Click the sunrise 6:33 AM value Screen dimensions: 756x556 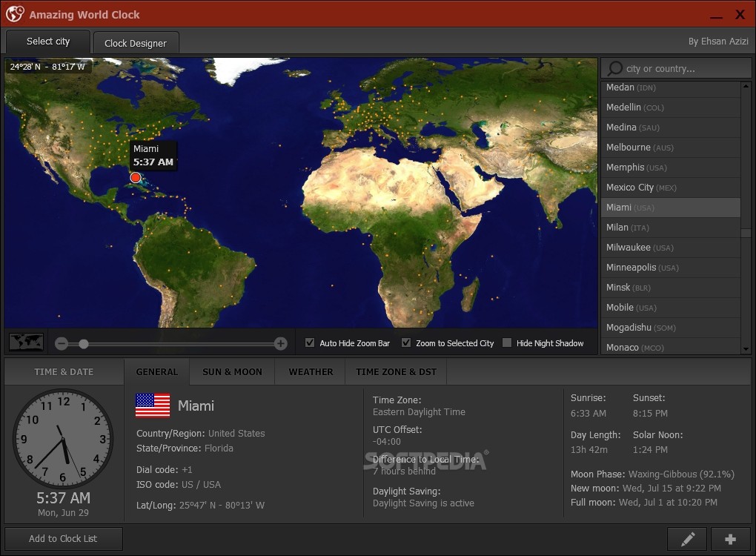coord(588,413)
